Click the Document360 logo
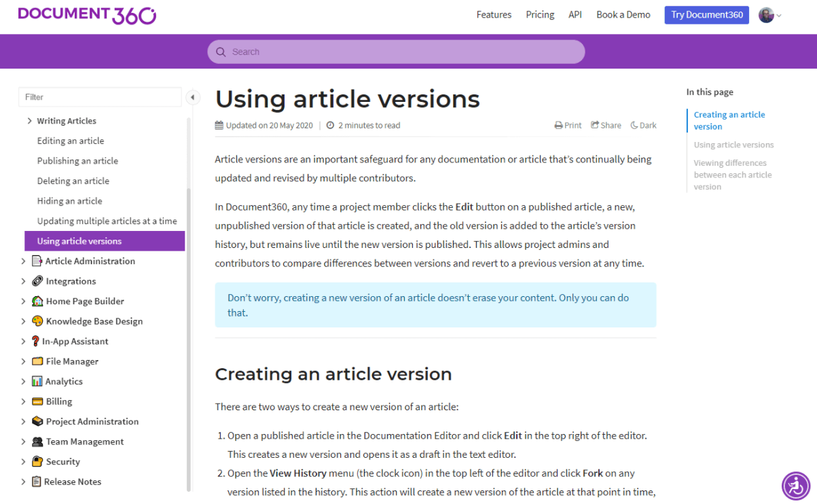The width and height of the screenshot is (817, 504). tap(87, 15)
